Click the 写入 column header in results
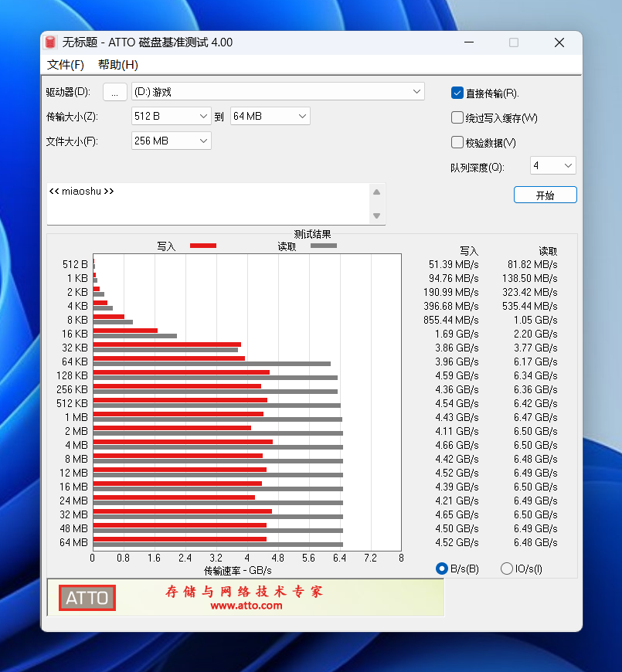Image resolution: width=622 pixels, height=672 pixels. click(x=469, y=251)
